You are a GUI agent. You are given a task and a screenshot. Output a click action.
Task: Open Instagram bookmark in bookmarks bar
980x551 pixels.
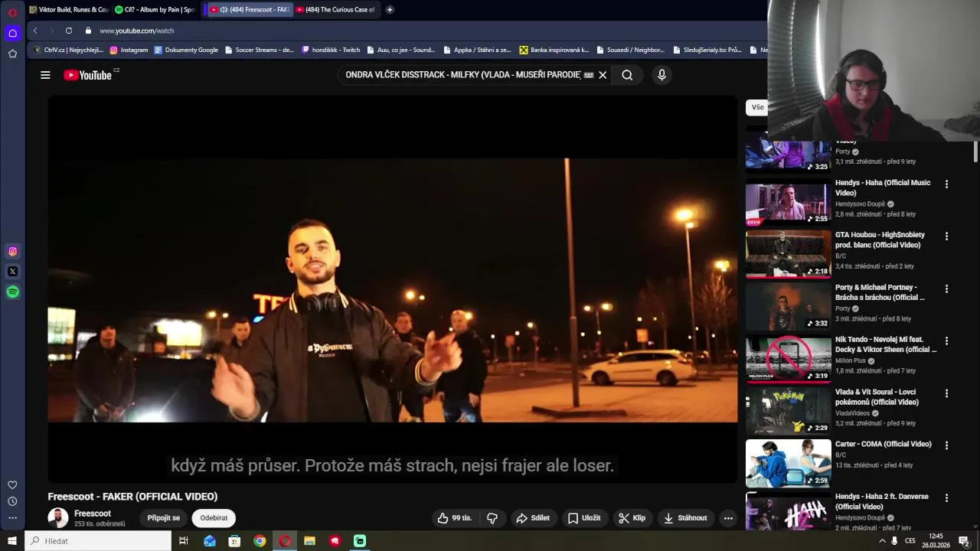[129, 50]
